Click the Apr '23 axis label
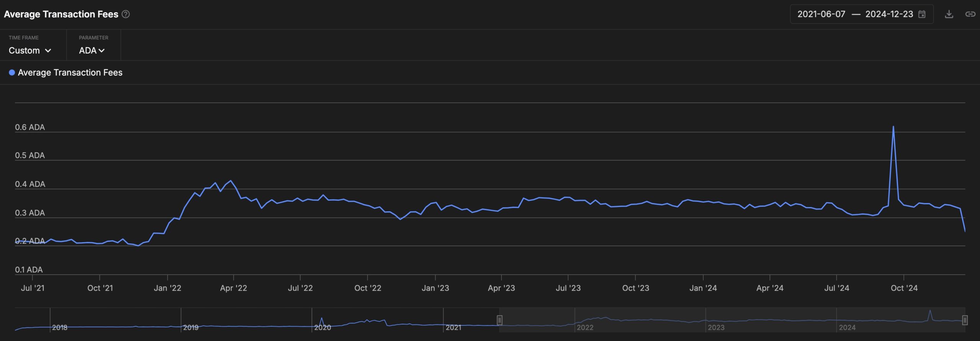 (x=501, y=288)
